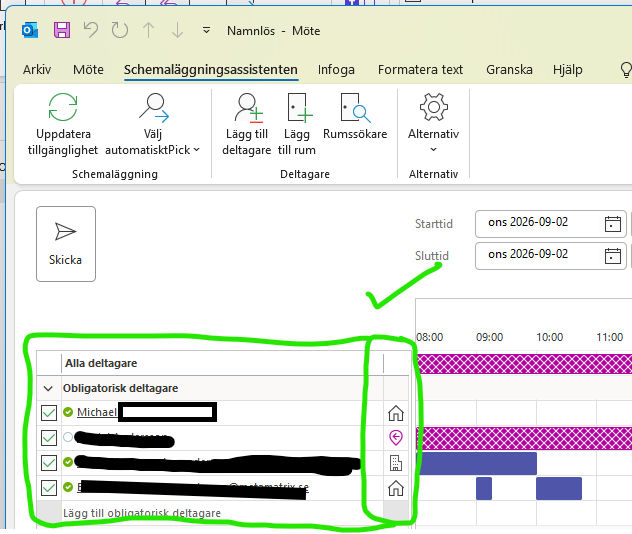Screen dimensions: 632x534
Task: Open the Quick Access Toolbar customize dropdown
Action: coord(206,30)
